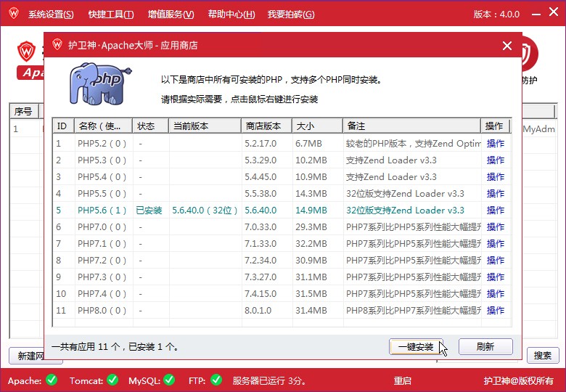
Task: Open the 快捷工具(T) menu
Action: (x=111, y=15)
